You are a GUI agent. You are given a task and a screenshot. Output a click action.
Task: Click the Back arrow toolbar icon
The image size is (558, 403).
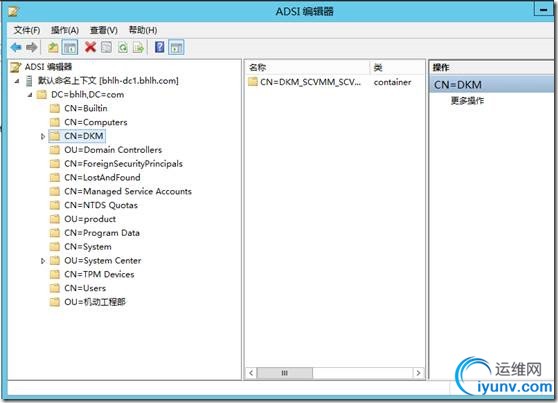pyautogui.click(x=16, y=47)
